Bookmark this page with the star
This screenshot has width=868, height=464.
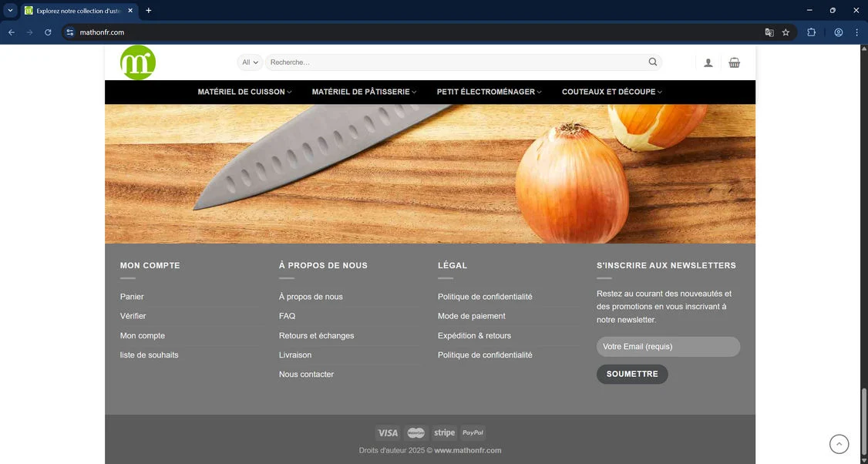point(786,32)
